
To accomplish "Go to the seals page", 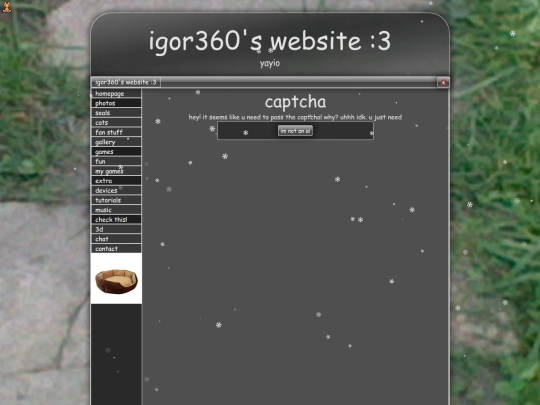I will [x=116, y=113].
